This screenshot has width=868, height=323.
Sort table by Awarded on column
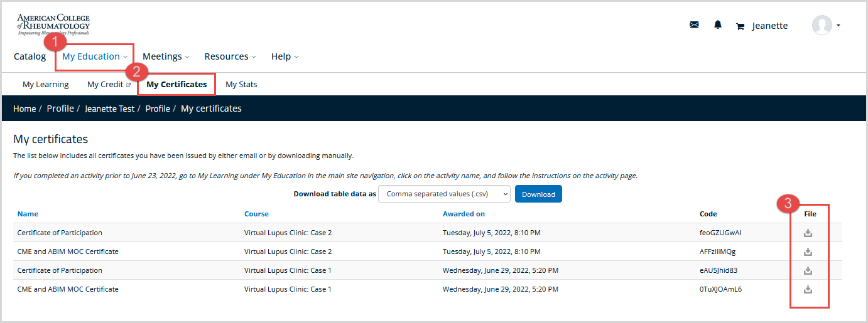[x=464, y=214]
